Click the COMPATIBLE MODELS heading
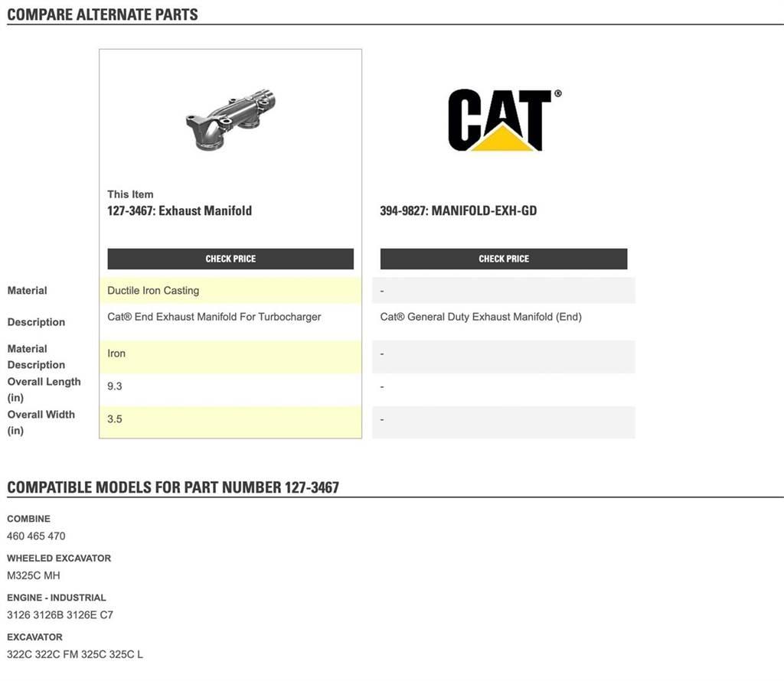The width and height of the screenshot is (784, 681). pos(173,485)
